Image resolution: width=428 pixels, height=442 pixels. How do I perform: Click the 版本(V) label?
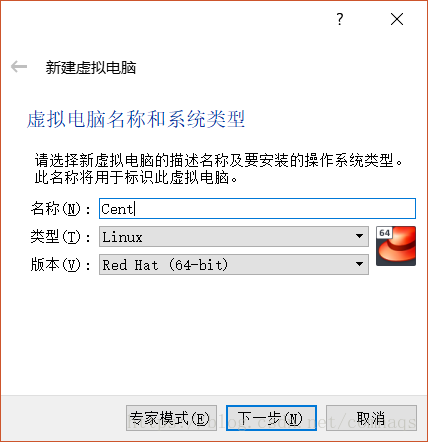(60, 265)
